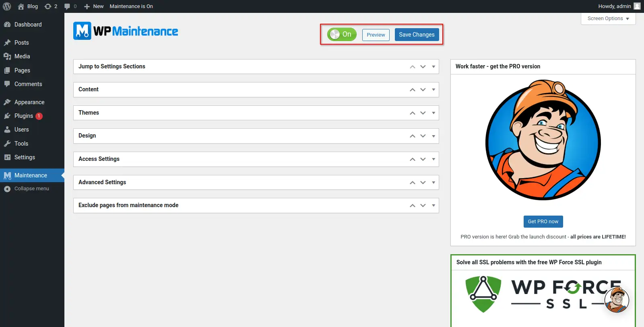Click the Posts pin icon
Screen dimensions: 644x327
coord(7,43)
